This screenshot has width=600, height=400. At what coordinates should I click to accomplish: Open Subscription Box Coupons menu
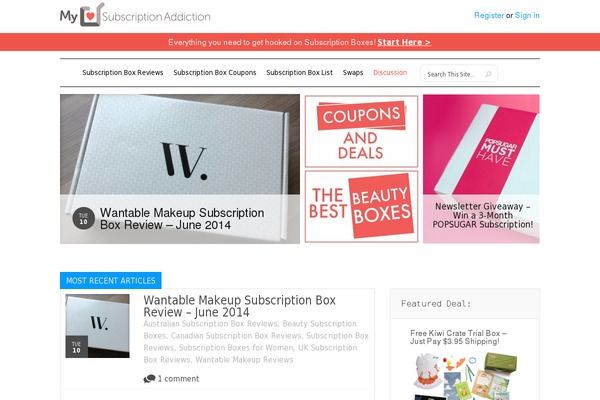click(215, 73)
